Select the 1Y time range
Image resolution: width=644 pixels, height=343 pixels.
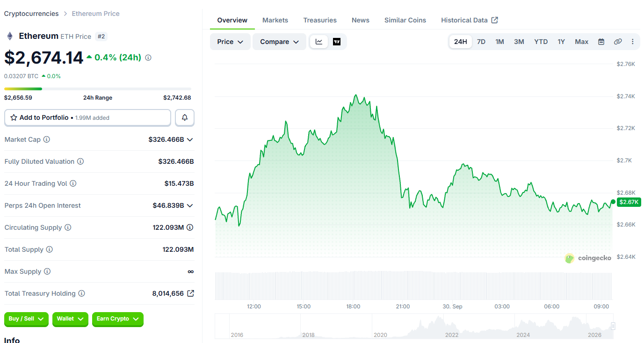(561, 42)
